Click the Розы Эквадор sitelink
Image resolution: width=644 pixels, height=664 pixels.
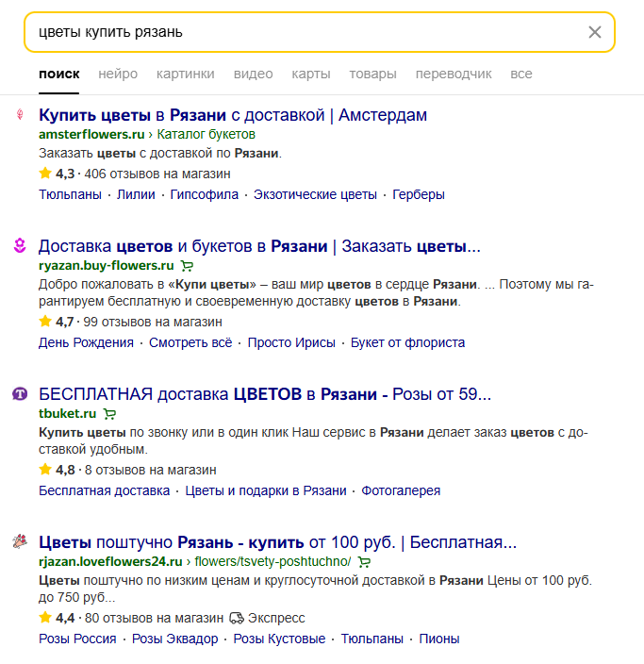pyautogui.click(x=174, y=639)
